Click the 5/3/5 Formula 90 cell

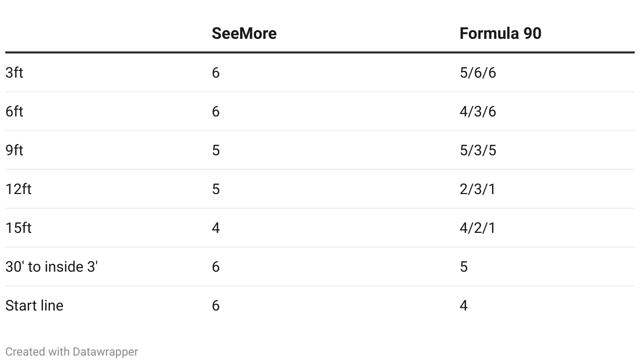coord(477,150)
